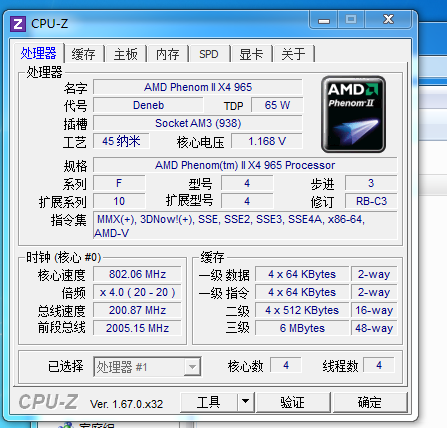Image resolution: width=447 pixels, height=428 pixels.
Task: Select the 处理器 tab
Action: click(x=38, y=53)
